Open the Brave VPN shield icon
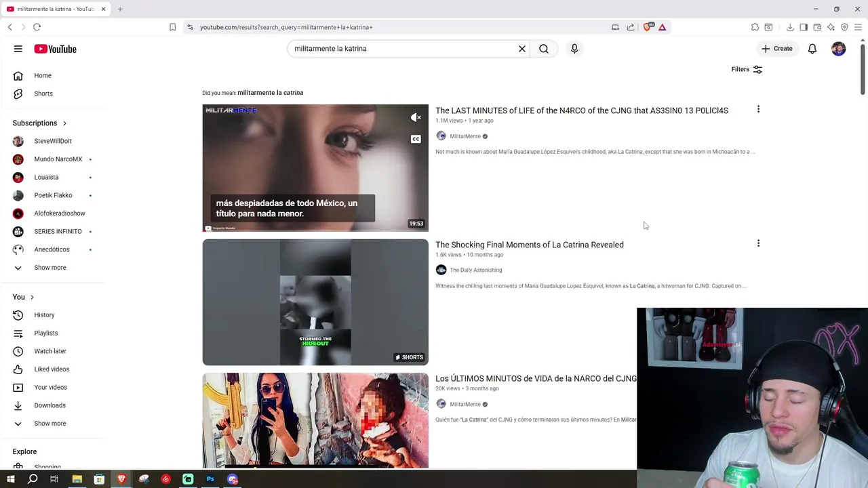Viewport: 868px width, 488px height. 844,27
